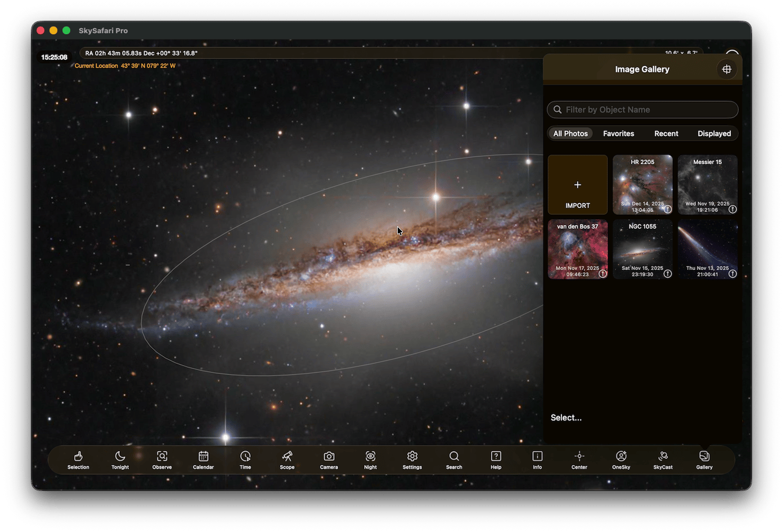Focus the Filter by Object Name field
783x532 pixels.
(x=642, y=110)
